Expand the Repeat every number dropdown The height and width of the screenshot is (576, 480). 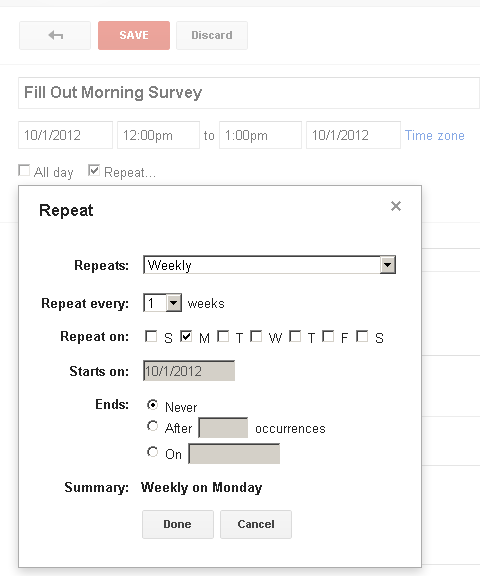coord(173,303)
